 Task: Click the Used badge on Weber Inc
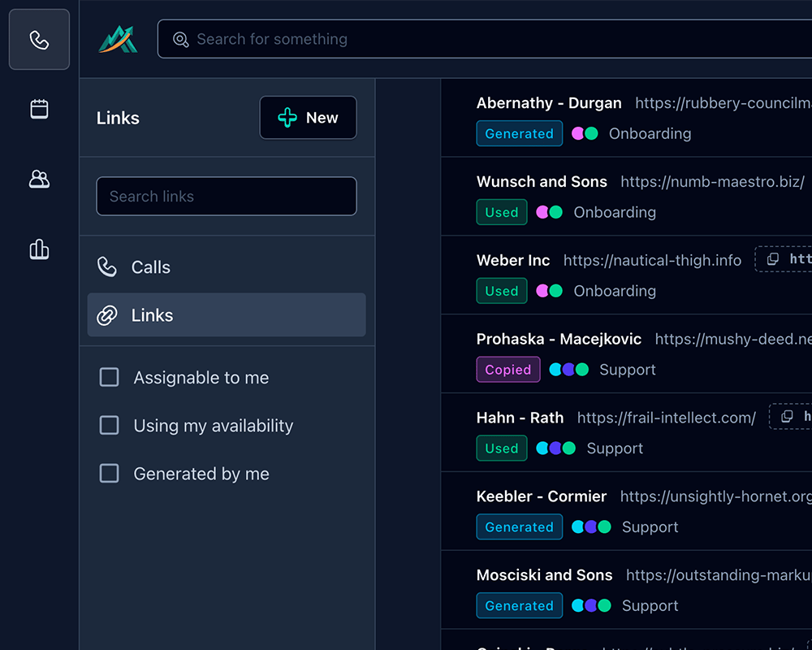502,291
